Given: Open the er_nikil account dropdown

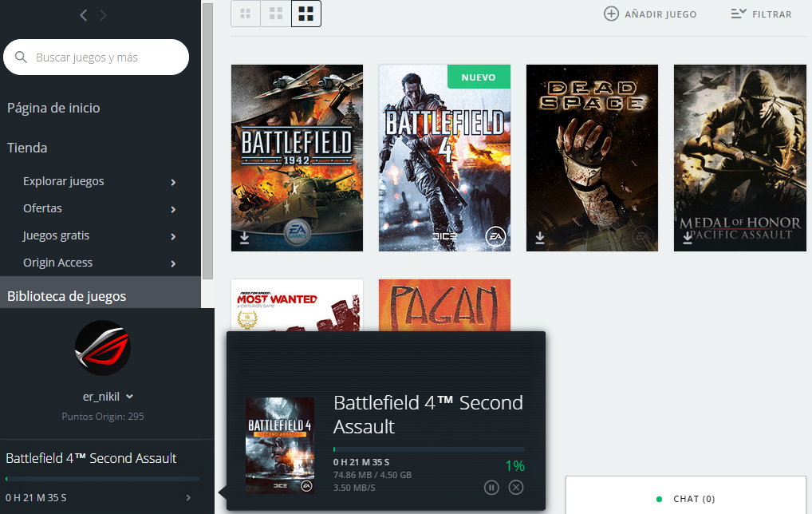Looking at the screenshot, I should click(108, 397).
